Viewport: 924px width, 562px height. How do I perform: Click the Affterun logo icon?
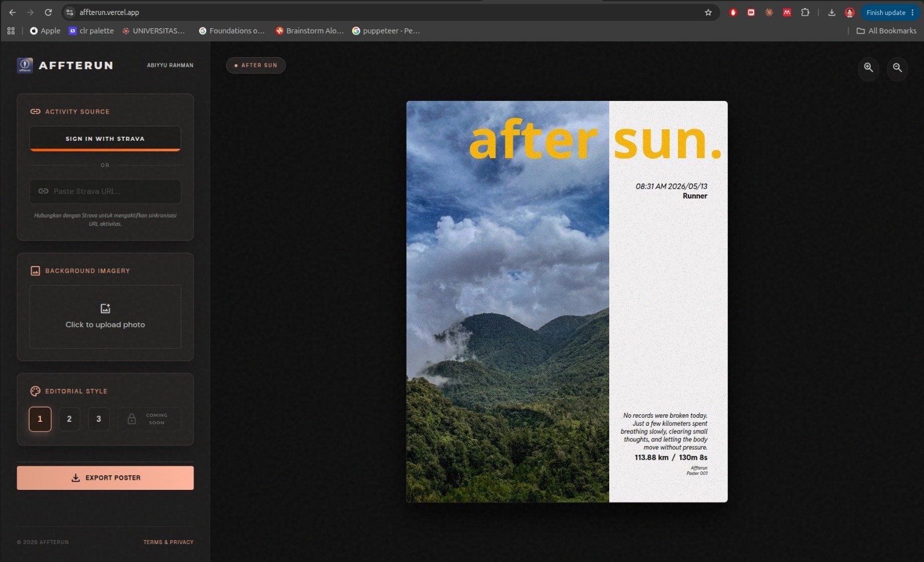(x=25, y=65)
